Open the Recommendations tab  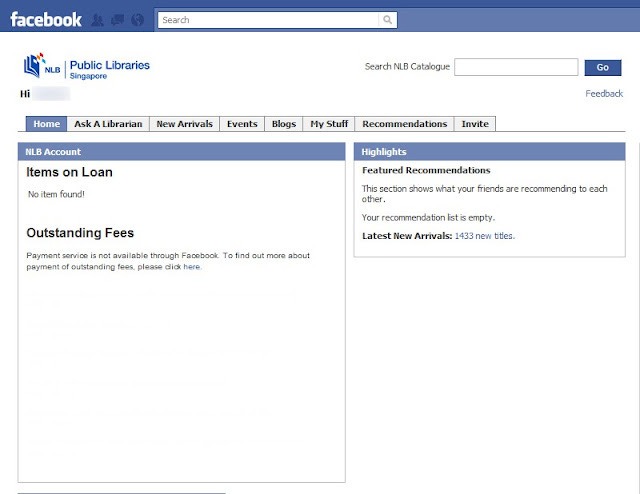pos(404,124)
